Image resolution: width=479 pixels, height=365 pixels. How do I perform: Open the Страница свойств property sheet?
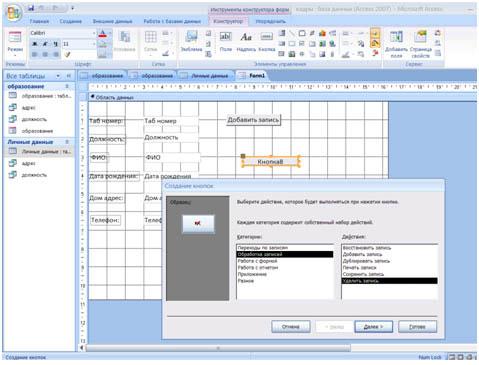click(421, 44)
